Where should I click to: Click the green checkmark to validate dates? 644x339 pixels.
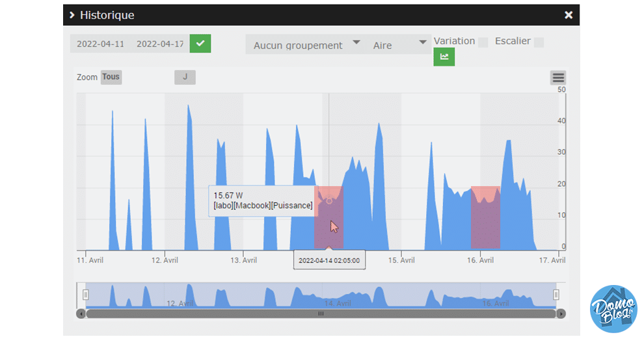click(x=200, y=44)
